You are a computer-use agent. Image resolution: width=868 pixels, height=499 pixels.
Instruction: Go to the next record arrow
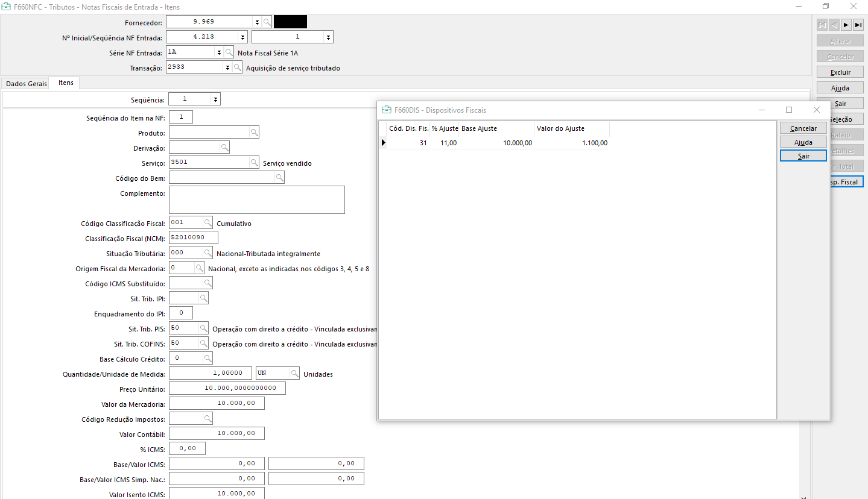coord(846,25)
